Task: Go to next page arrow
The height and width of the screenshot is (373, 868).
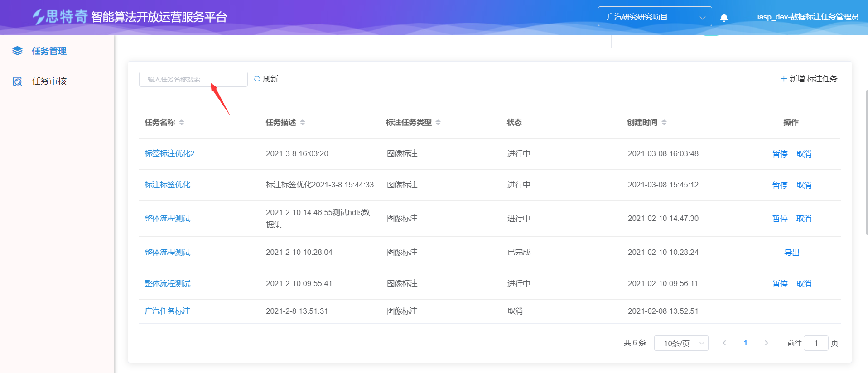Action: coord(767,343)
